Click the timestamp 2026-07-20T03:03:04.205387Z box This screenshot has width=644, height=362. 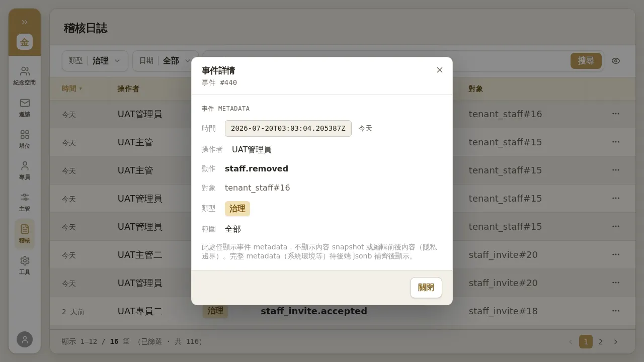click(x=288, y=128)
